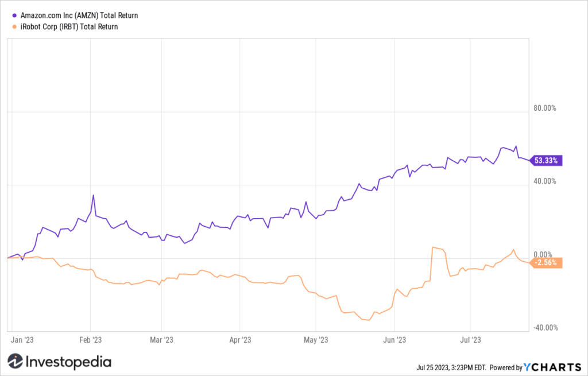The width and height of the screenshot is (588, 376).
Task: Click the purple AMZN legend dot
Action: (14, 15)
